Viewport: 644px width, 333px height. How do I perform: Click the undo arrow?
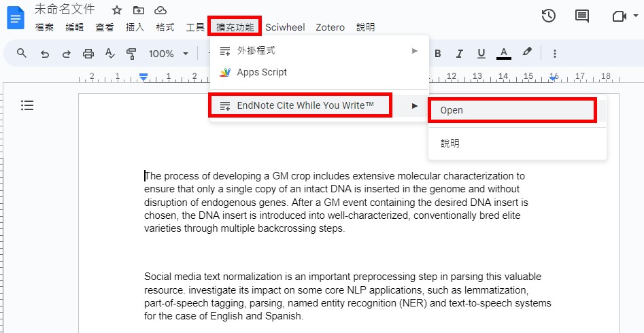pyautogui.click(x=45, y=54)
